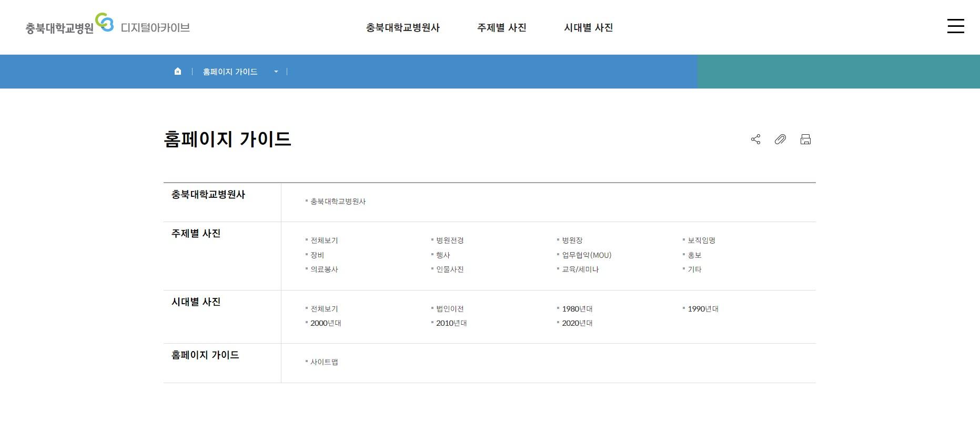Click the print page icon
This screenshot has width=980, height=430.
(805, 139)
